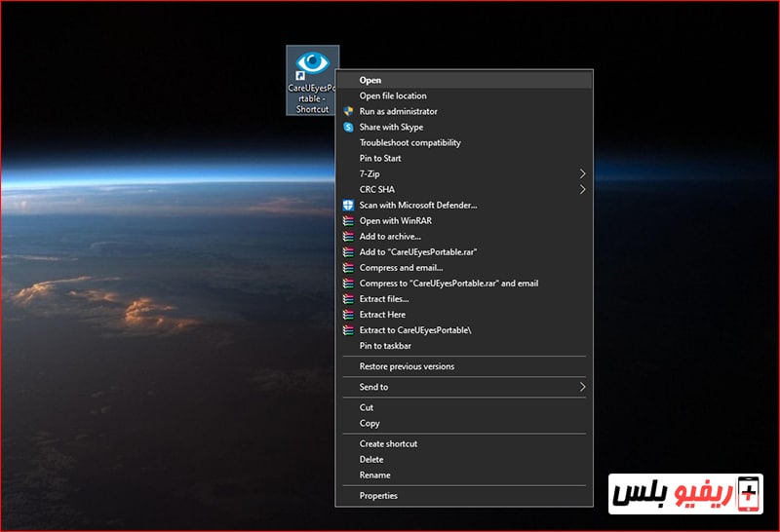Choose Pin to taskbar

[385, 346]
